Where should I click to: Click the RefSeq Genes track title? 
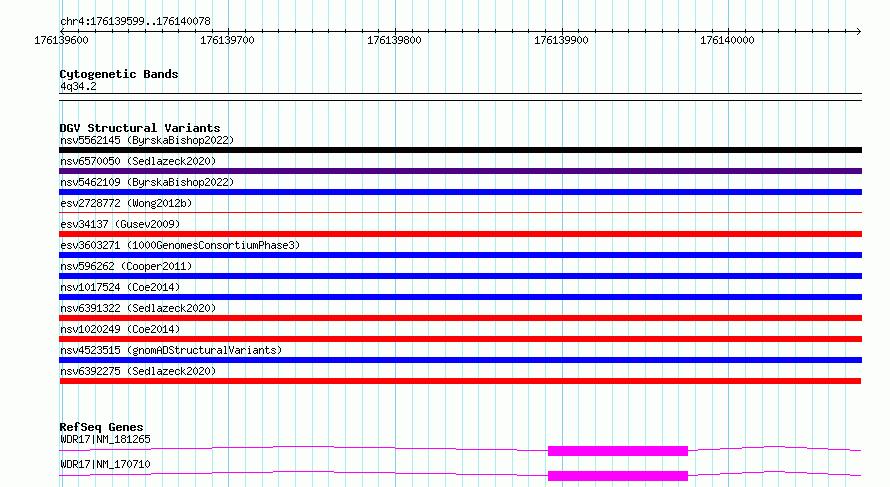pyautogui.click(x=101, y=427)
